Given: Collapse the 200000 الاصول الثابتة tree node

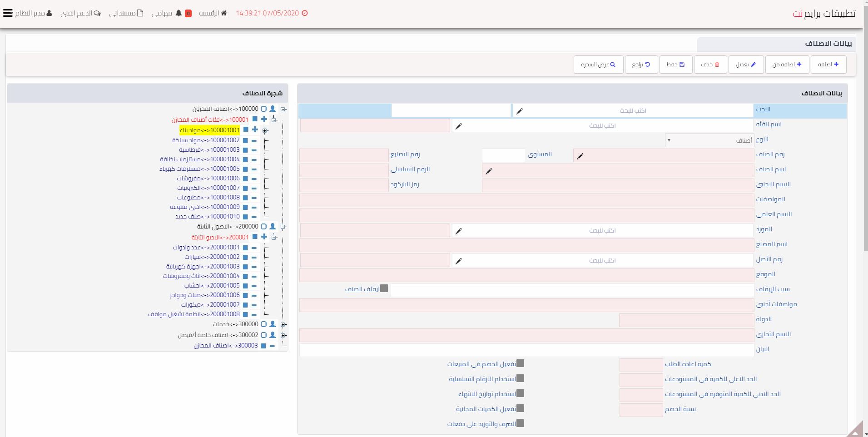Looking at the screenshot, I should click(x=283, y=227).
